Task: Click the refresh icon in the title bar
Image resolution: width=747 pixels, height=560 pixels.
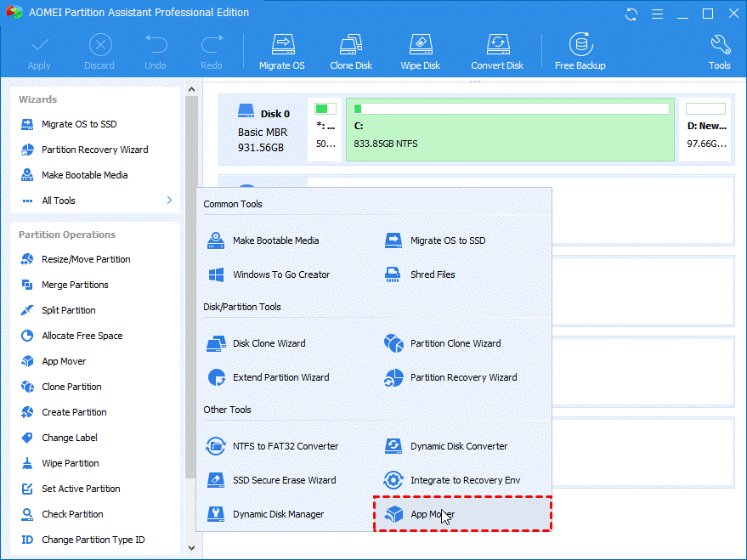Action: (631, 14)
